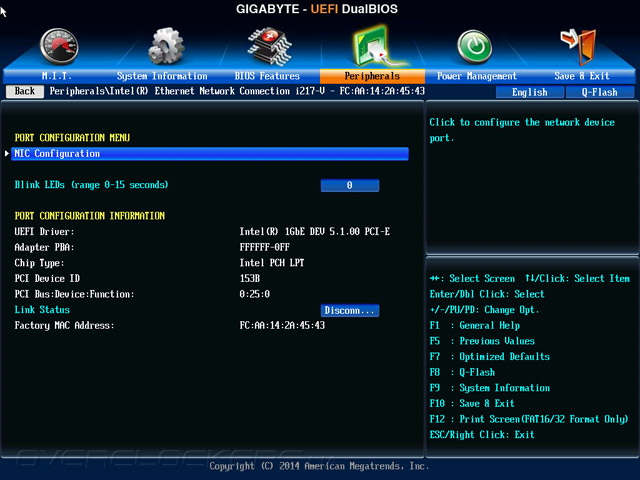640x480 pixels.
Task: Click the F9 : System Information hint
Action: 490,388
